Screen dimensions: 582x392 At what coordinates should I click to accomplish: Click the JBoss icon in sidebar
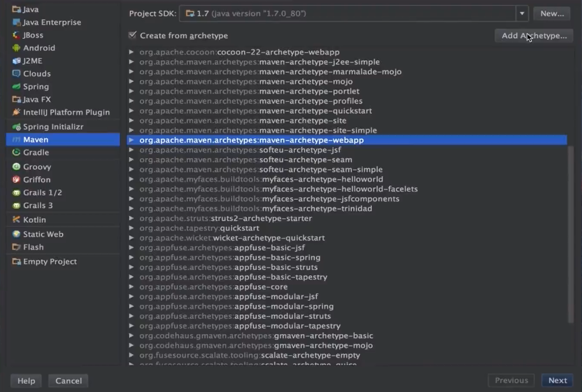coord(17,35)
